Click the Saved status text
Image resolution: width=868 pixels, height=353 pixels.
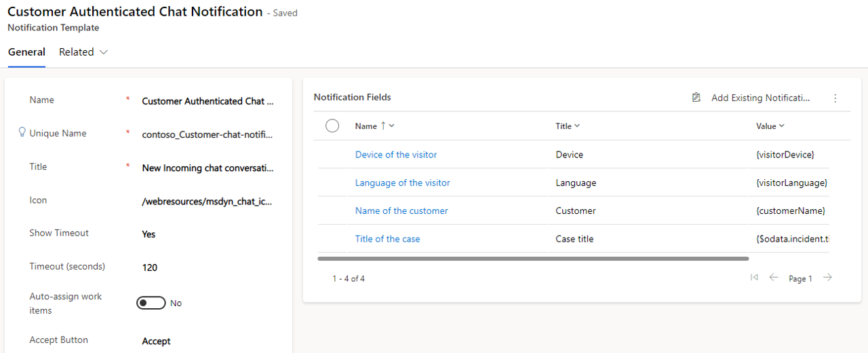click(285, 13)
